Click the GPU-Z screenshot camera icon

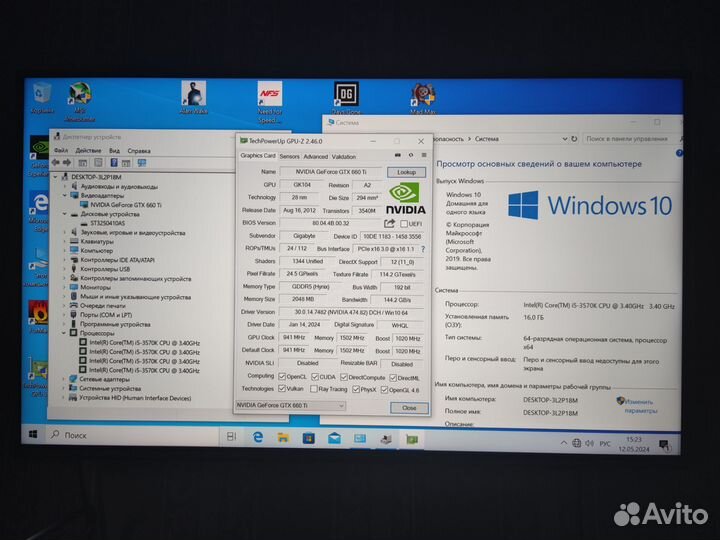tap(398, 155)
